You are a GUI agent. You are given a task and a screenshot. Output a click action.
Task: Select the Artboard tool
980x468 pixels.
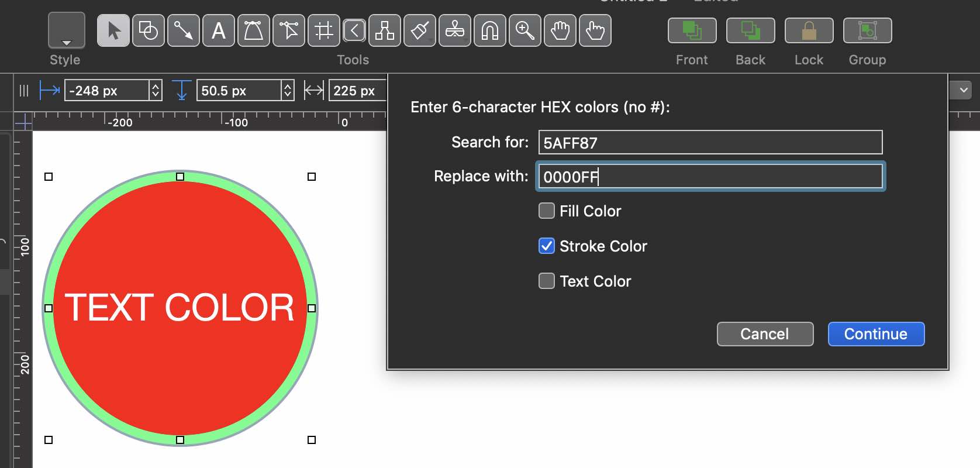[324, 30]
